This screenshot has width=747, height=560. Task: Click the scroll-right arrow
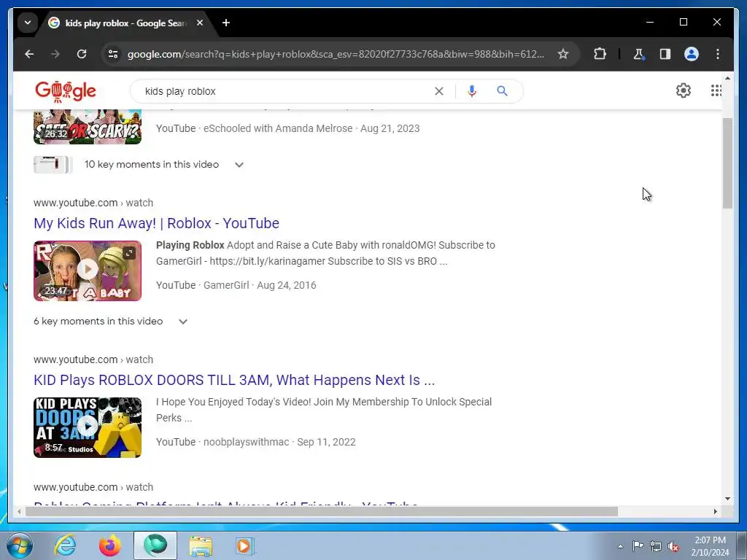point(715,511)
